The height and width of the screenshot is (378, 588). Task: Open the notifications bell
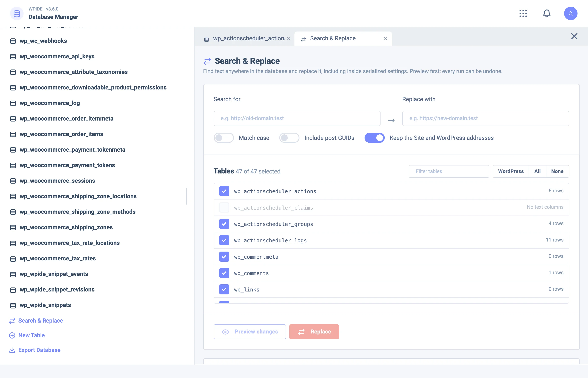click(547, 13)
